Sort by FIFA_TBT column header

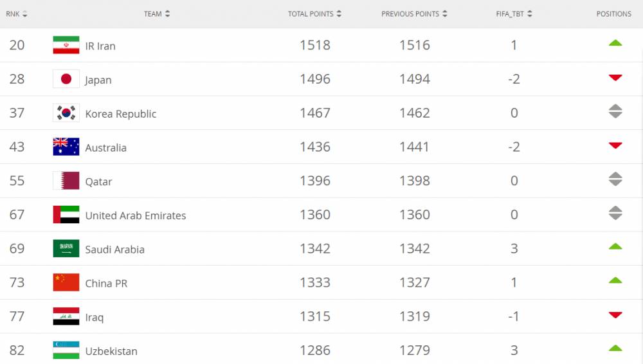(x=514, y=14)
